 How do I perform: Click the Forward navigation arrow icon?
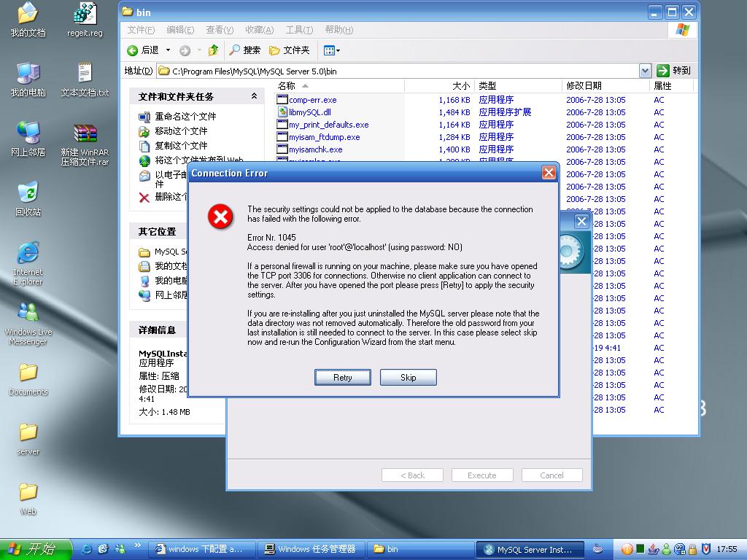(185, 50)
